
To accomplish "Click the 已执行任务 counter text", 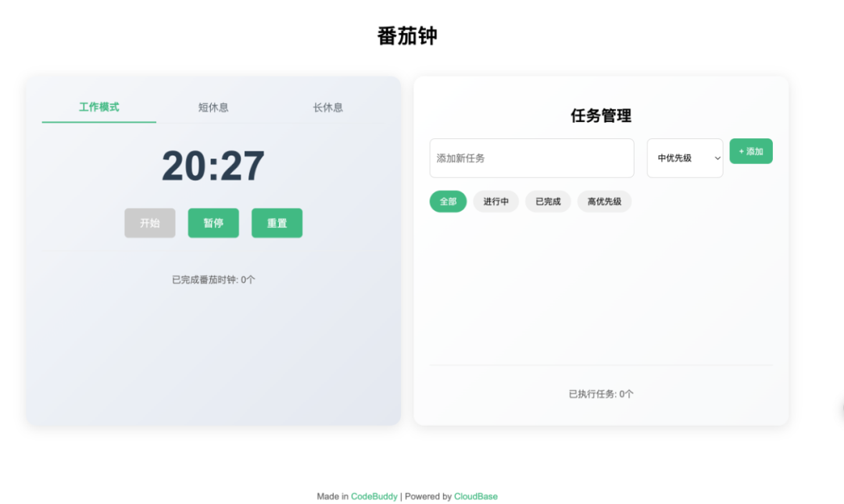I will tap(601, 394).
